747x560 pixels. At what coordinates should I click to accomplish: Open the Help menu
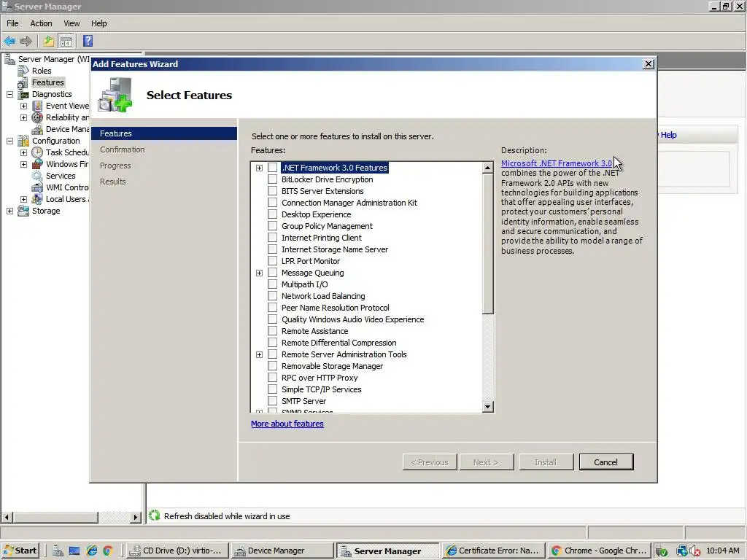click(99, 23)
